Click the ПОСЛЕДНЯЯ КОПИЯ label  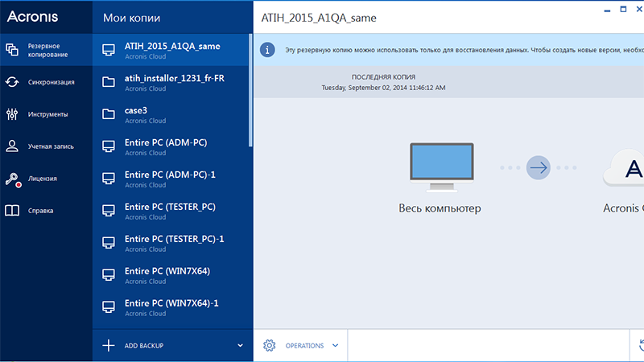pyautogui.click(x=383, y=76)
